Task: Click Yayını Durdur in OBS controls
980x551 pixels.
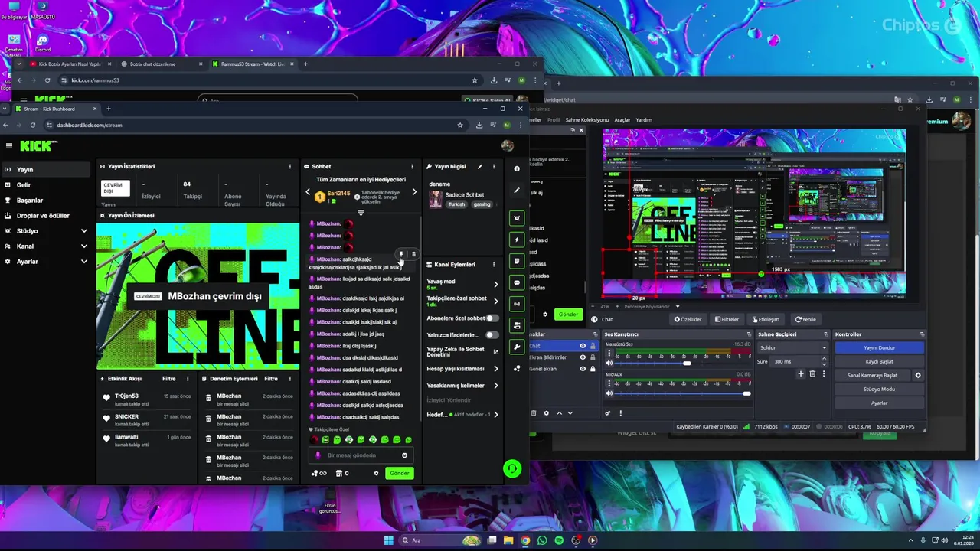Action: 879,347
